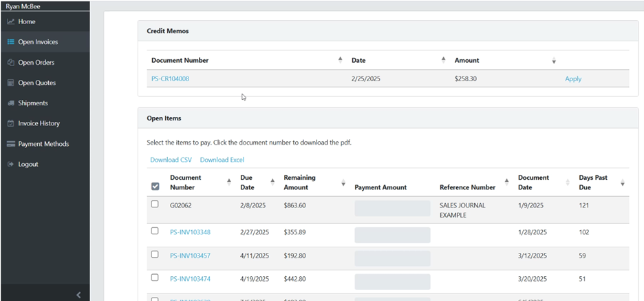The height and width of the screenshot is (301, 644).
Task: Open the PS-INV103474 document link
Action: 190,279
